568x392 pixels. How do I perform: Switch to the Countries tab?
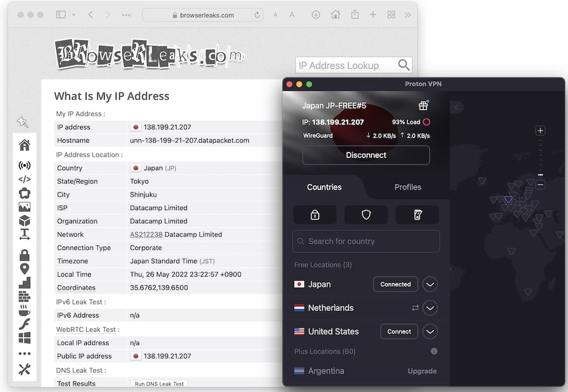tap(324, 187)
